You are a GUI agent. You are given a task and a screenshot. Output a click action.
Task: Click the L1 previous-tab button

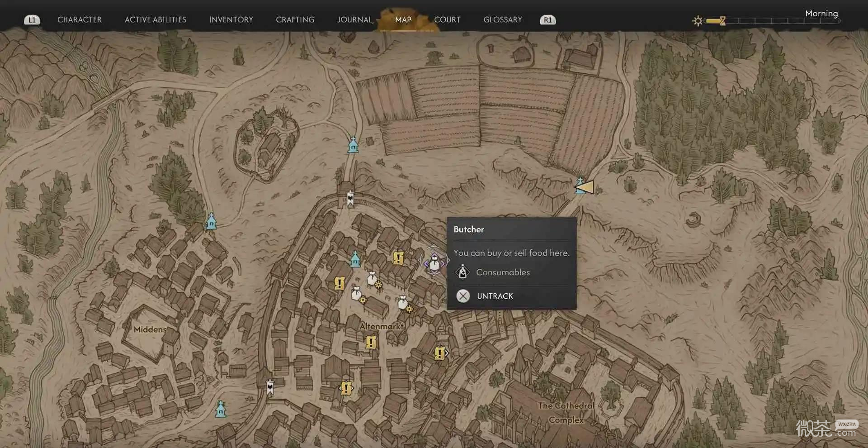(32, 20)
